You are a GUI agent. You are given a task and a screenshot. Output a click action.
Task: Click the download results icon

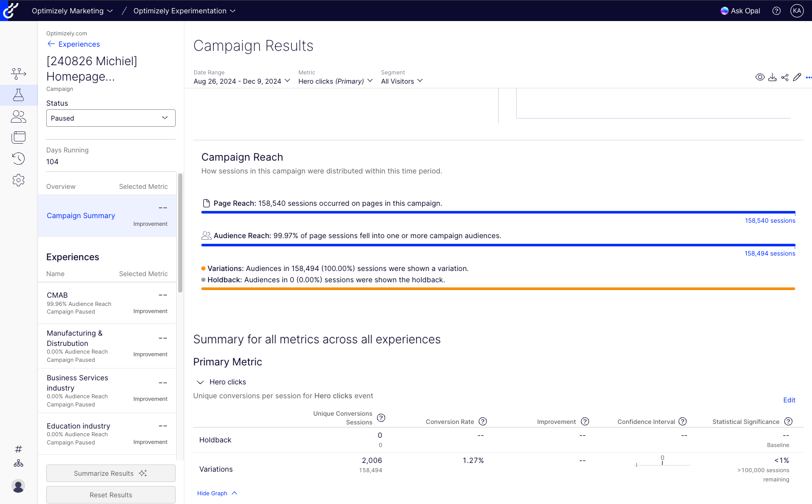tap(772, 77)
